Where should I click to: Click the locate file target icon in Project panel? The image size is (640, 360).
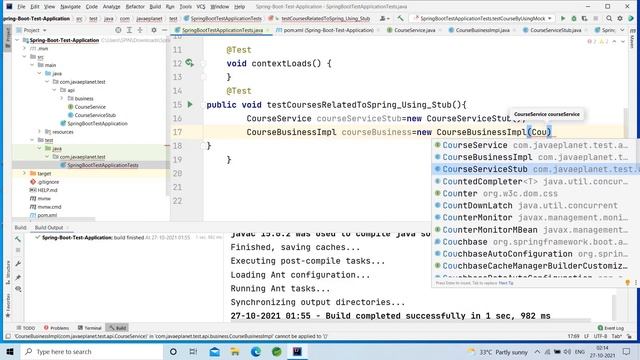[x=118, y=30]
